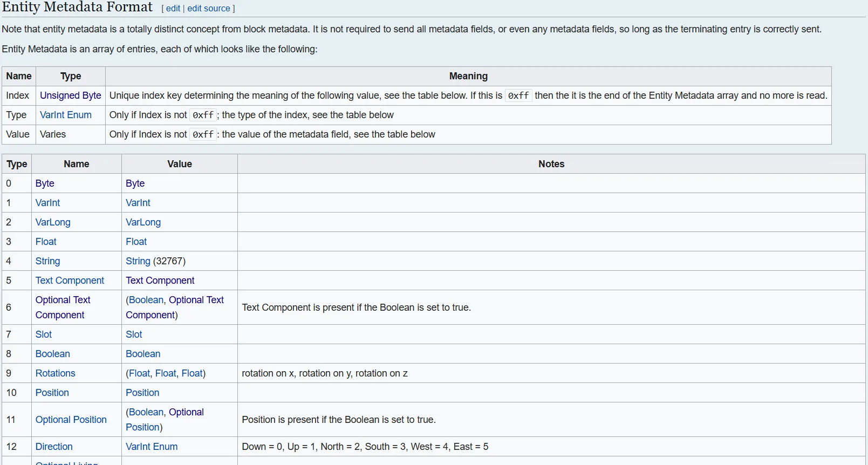The height and width of the screenshot is (465, 868).
Task: Click Boolean link in row 8 Value column
Action: click(142, 354)
